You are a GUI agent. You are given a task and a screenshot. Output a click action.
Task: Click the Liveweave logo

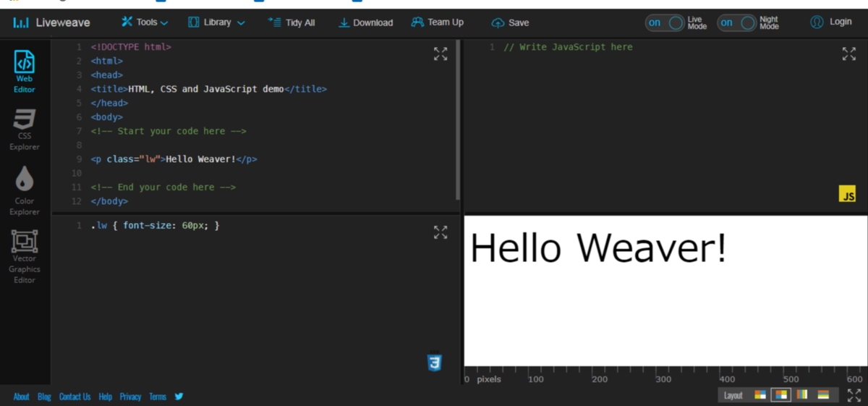click(x=51, y=22)
